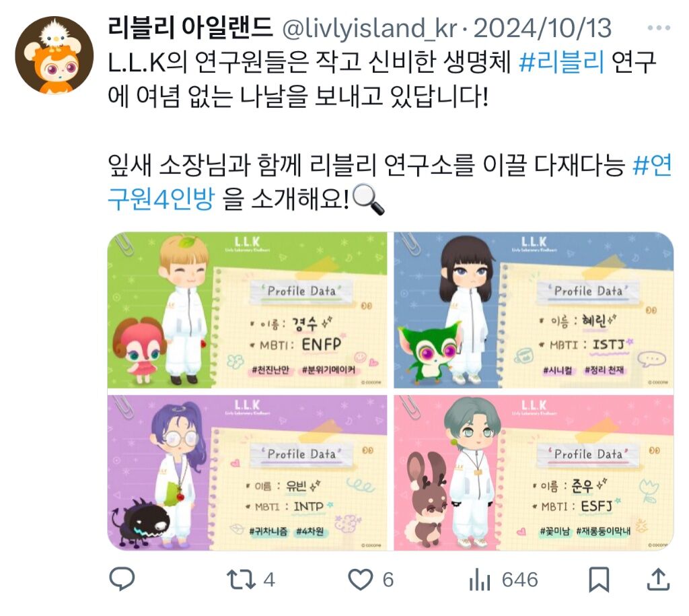Viewport: 689px width, 616px height.
Task: Click the like count 6
Action: pos(388,580)
